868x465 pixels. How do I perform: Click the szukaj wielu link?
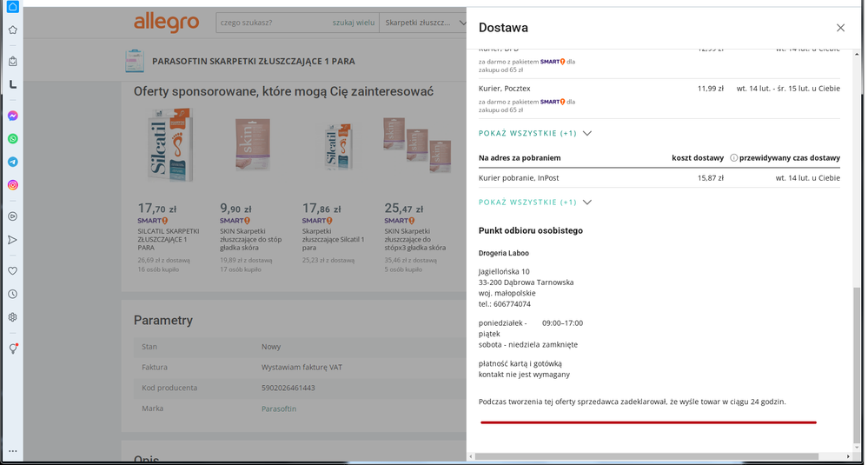354,23
